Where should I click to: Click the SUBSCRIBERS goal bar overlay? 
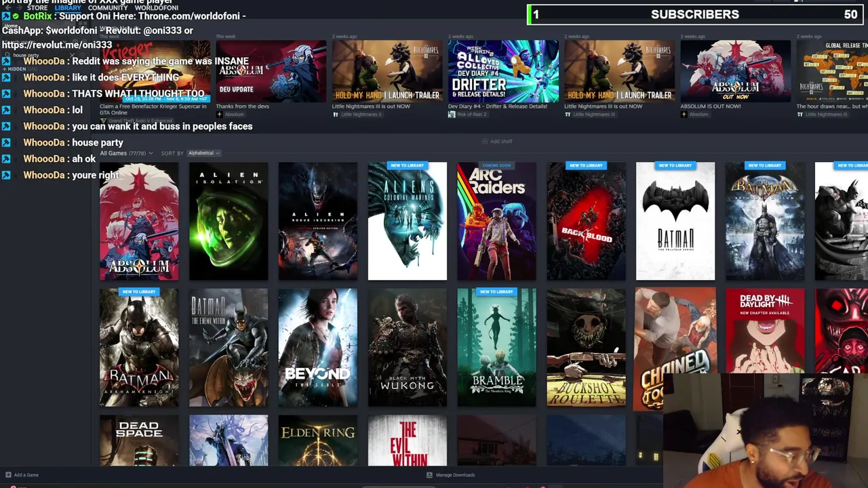[695, 14]
